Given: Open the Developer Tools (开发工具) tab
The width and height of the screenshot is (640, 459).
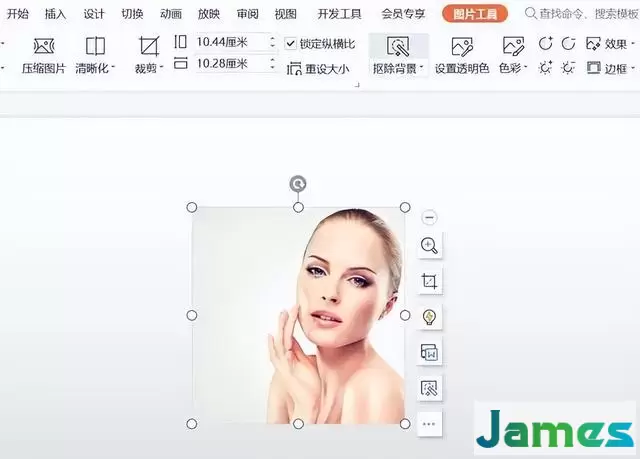Looking at the screenshot, I should pyautogui.click(x=339, y=14).
